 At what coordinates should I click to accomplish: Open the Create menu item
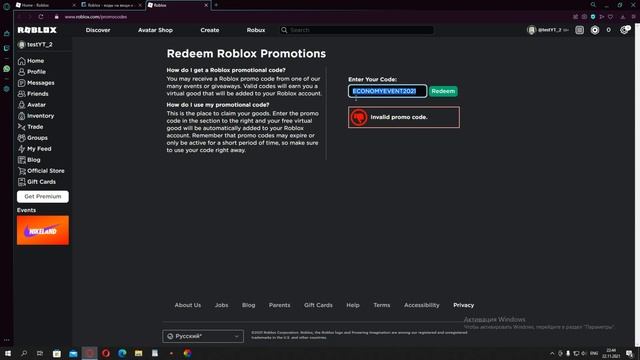pyautogui.click(x=210, y=30)
